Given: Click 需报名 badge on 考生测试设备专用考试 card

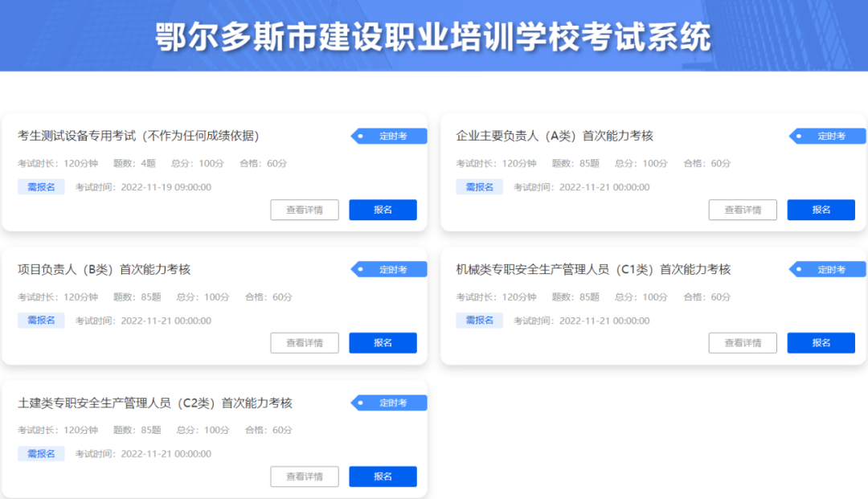Looking at the screenshot, I should (x=41, y=187).
